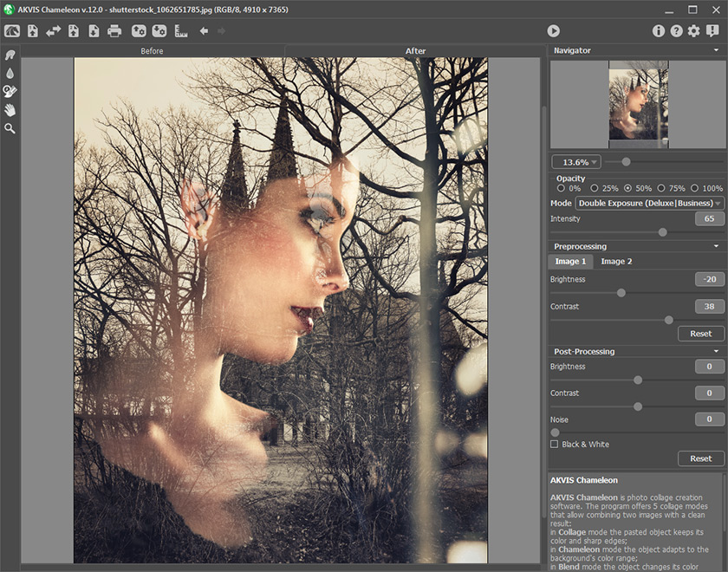Select the Zoom magnifier tool
728x572 pixels.
pos(10,128)
